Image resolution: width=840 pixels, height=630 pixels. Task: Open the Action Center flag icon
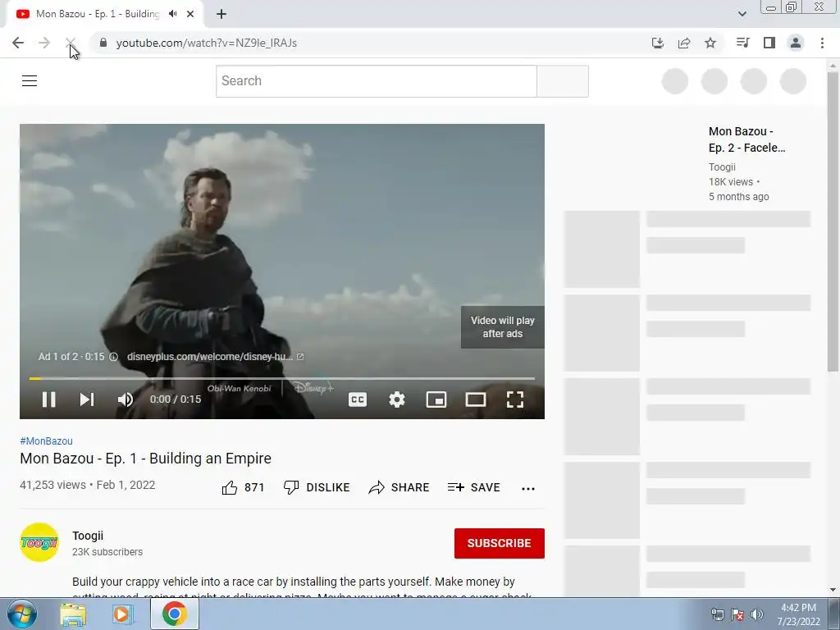tap(737, 614)
